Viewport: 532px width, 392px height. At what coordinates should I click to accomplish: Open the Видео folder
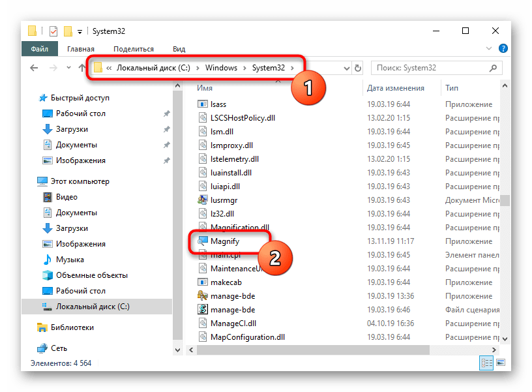(x=66, y=197)
